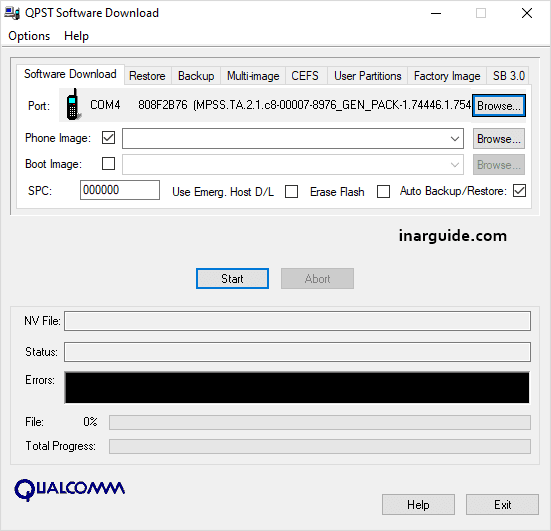Click the Exit button
The height and width of the screenshot is (531, 551).
pyautogui.click(x=503, y=505)
